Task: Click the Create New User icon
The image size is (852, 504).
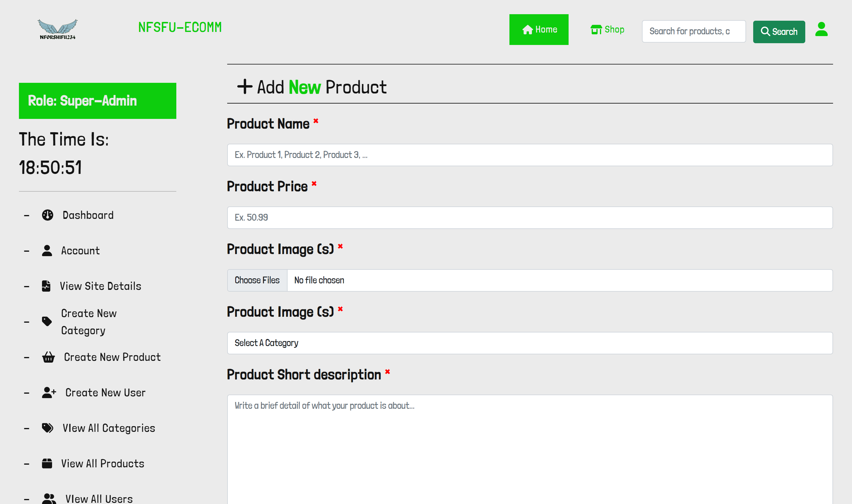Action: pyautogui.click(x=49, y=392)
